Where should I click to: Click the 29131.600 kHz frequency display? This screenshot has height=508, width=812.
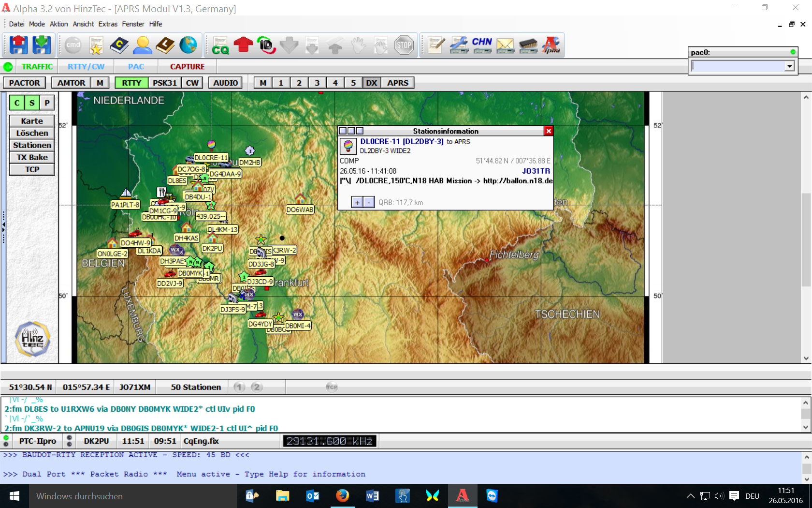(x=330, y=441)
